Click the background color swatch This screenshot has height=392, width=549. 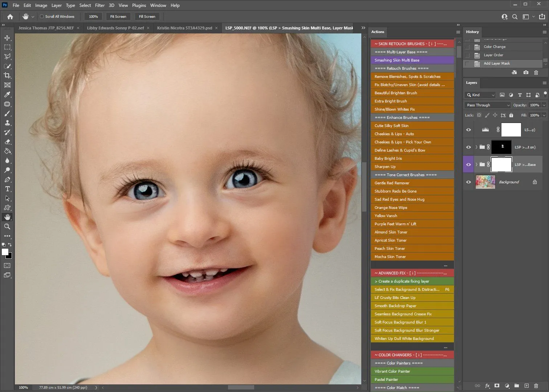click(10, 256)
